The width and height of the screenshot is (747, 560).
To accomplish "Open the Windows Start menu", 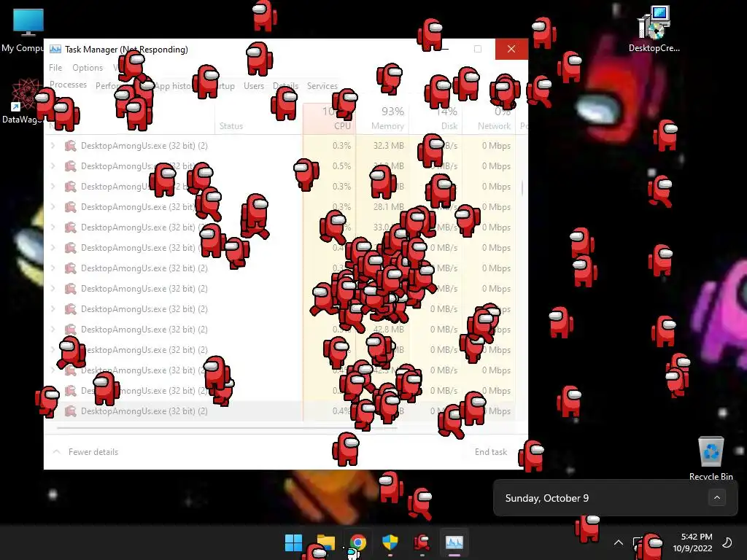I will pyautogui.click(x=293, y=542).
